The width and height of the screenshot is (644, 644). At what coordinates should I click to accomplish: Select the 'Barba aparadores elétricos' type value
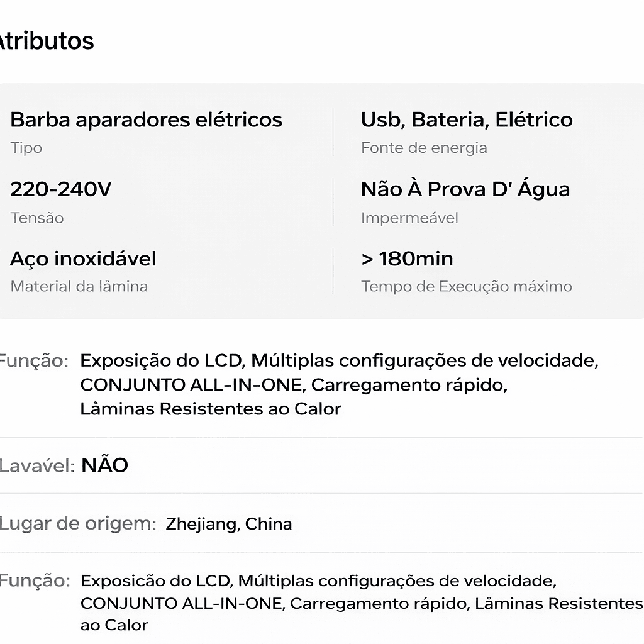146,119
